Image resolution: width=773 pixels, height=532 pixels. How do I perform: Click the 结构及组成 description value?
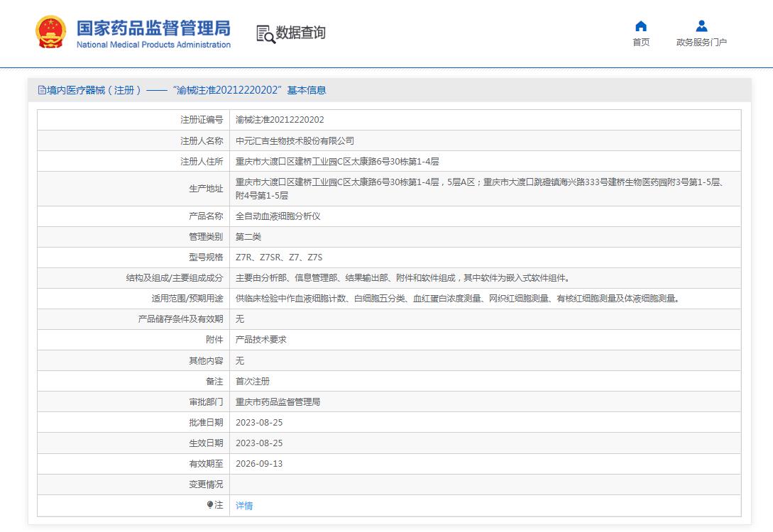click(402, 278)
